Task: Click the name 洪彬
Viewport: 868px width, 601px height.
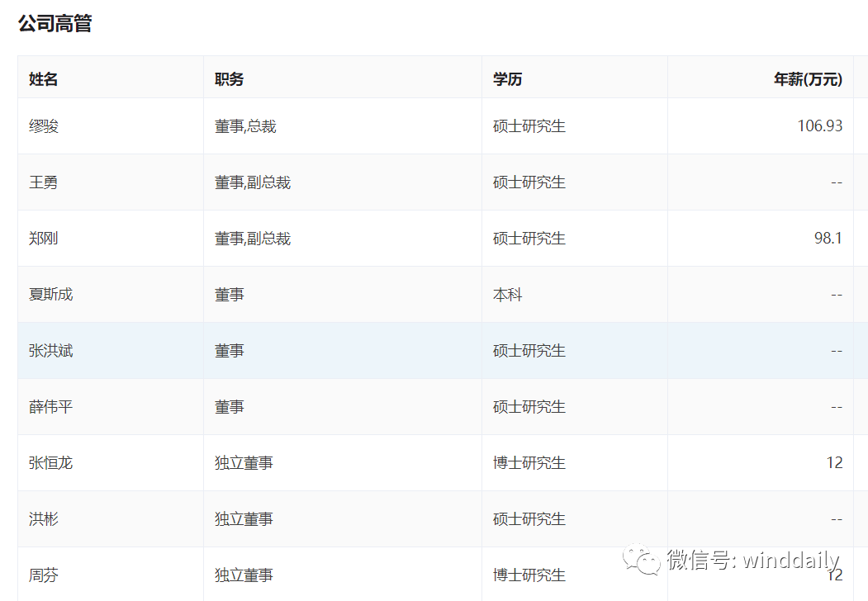Action: pos(44,519)
